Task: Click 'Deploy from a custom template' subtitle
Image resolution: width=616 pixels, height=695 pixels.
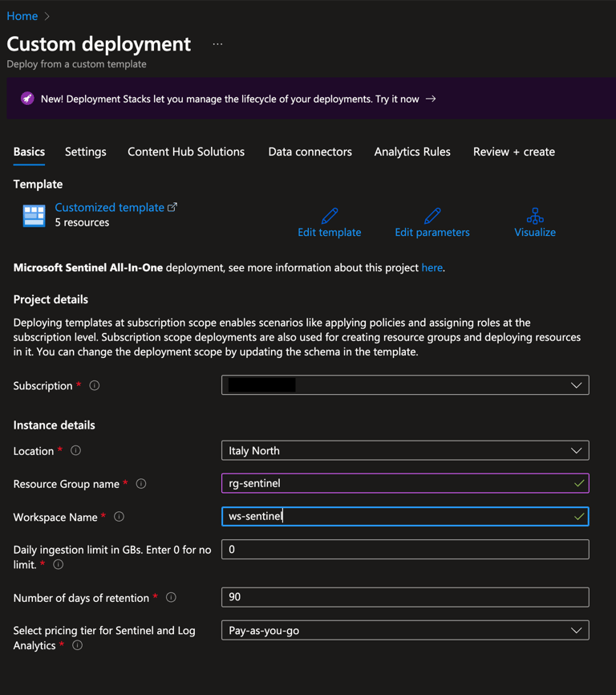Action: (77, 64)
